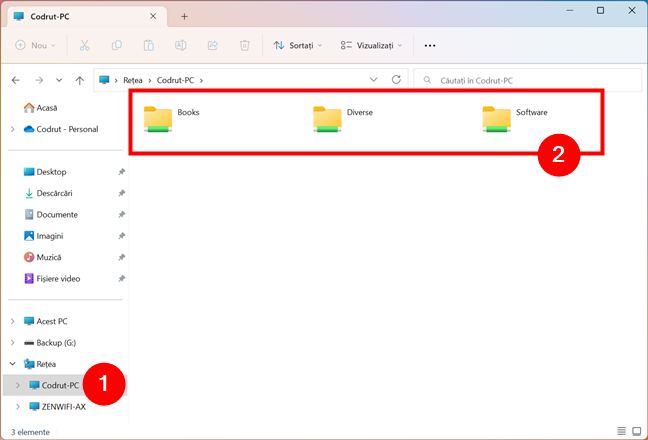Click Codrut-PC in the breadcrumb path
The width and height of the screenshot is (648, 440).
click(x=175, y=80)
